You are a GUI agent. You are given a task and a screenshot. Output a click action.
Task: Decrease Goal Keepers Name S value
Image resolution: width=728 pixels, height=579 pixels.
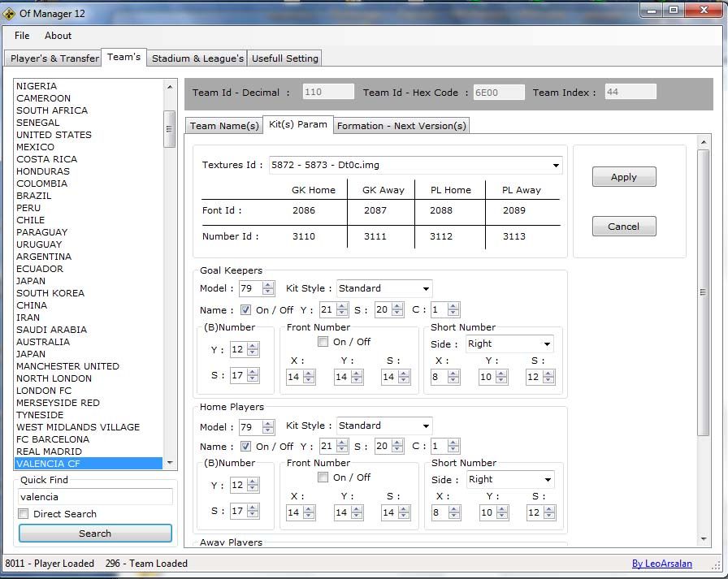coord(397,313)
